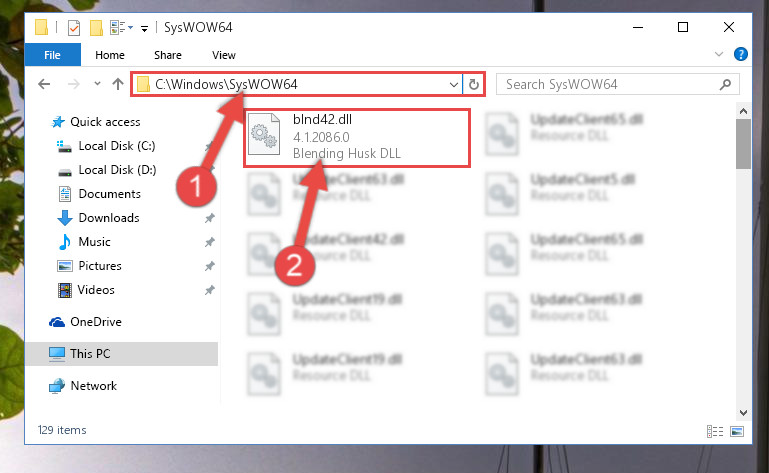
Task: Refresh the SysWOW64 folder view
Action: [x=473, y=84]
